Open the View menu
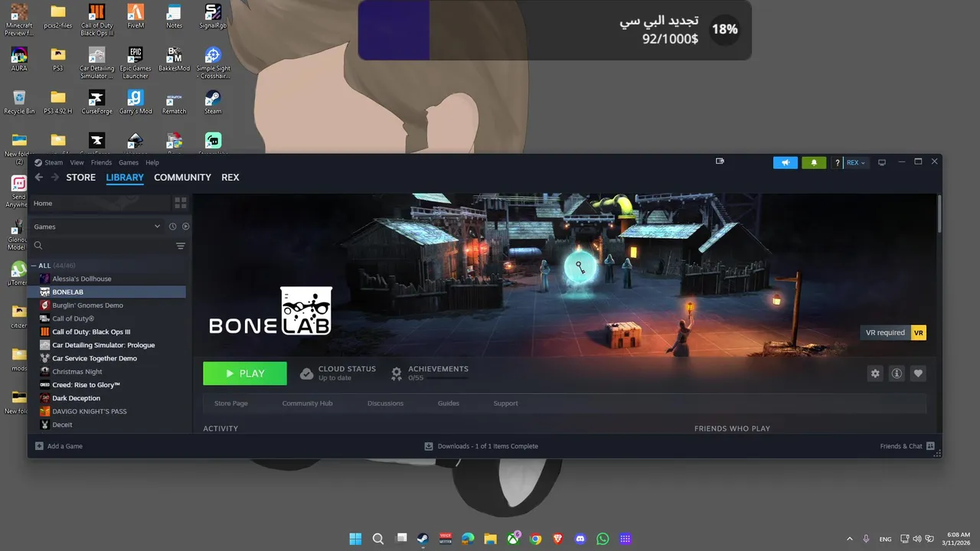Viewport: 980px width, 551px height. pos(77,162)
